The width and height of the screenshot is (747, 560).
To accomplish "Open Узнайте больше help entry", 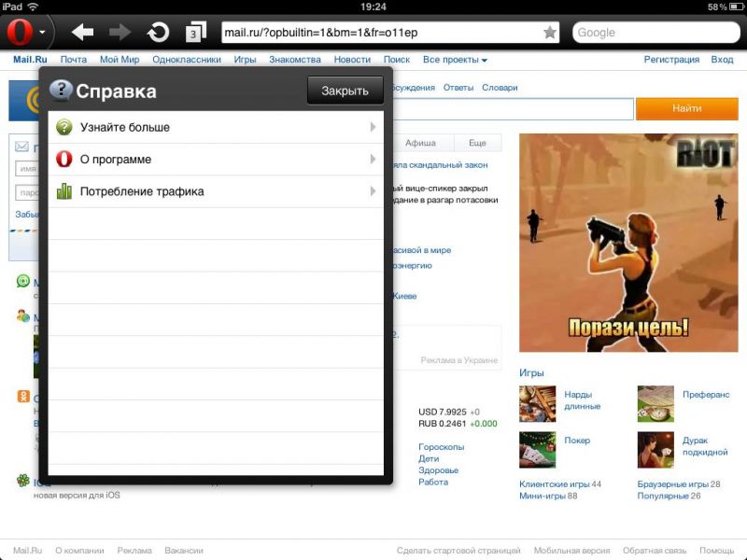I will 125,127.
